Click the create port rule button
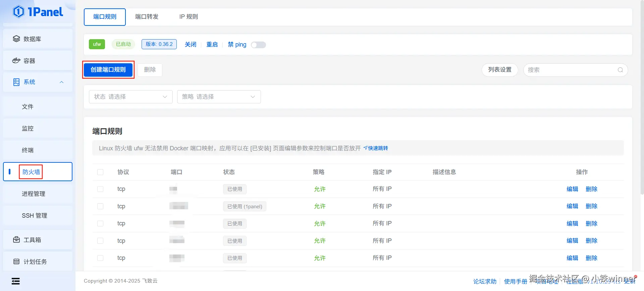Image resolution: width=644 pixels, height=291 pixels. (108, 70)
